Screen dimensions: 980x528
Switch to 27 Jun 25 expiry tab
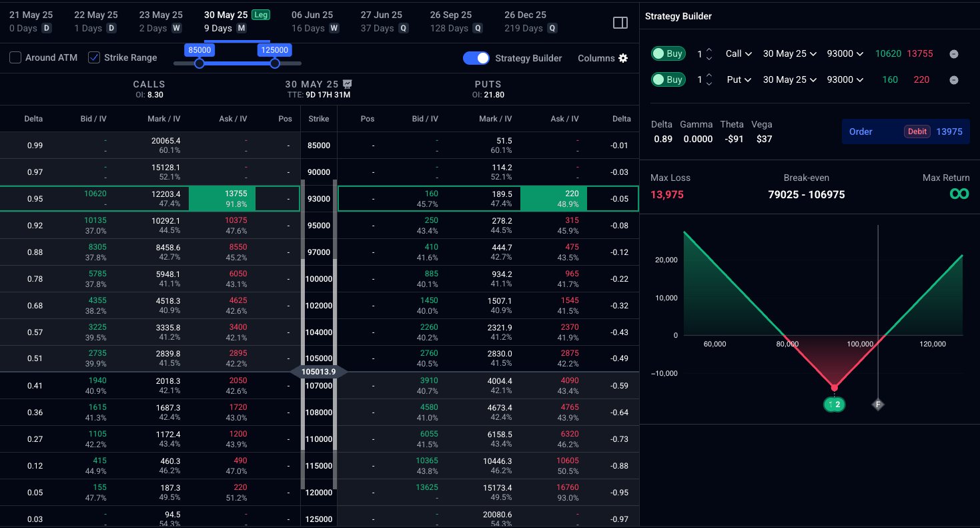point(382,21)
